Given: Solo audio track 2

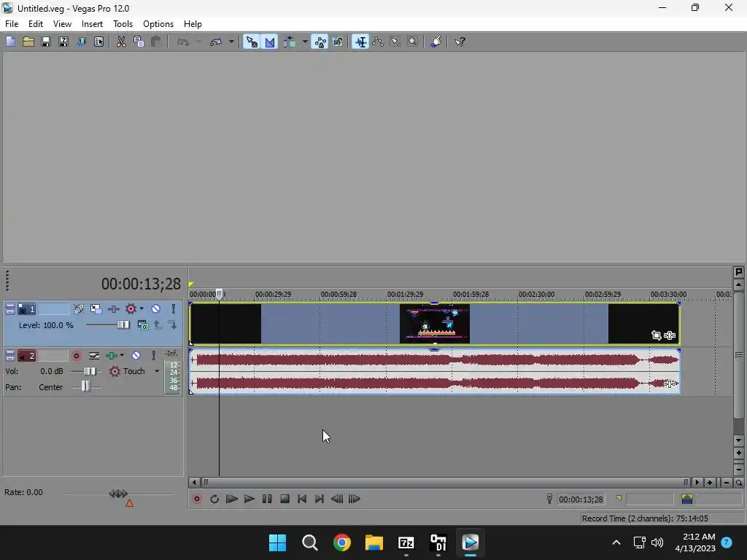Looking at the screenshot, I should coord(153,356).
